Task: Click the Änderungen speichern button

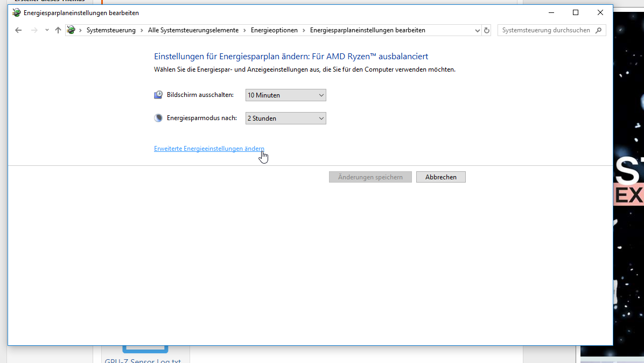Action: coord(370,177)
